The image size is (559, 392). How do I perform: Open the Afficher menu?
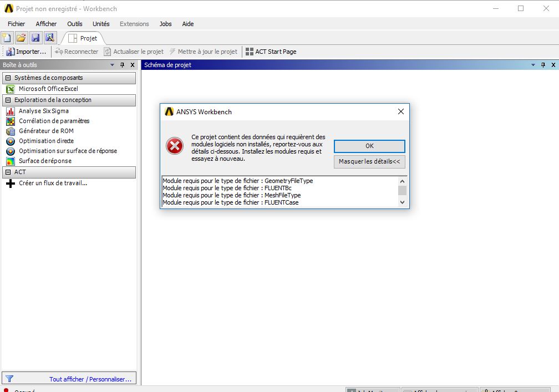[x=46, y=24]
